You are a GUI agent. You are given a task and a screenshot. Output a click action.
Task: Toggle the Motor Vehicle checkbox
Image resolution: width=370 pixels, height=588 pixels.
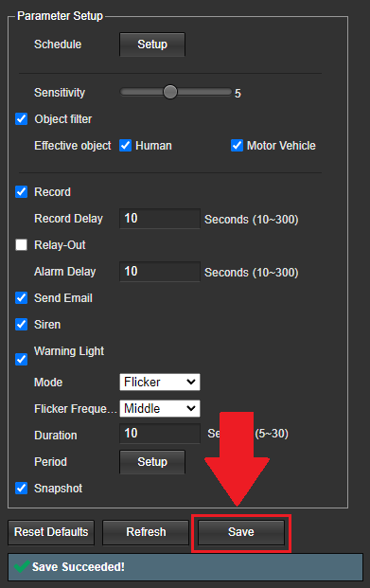click(x=237, y=146)
